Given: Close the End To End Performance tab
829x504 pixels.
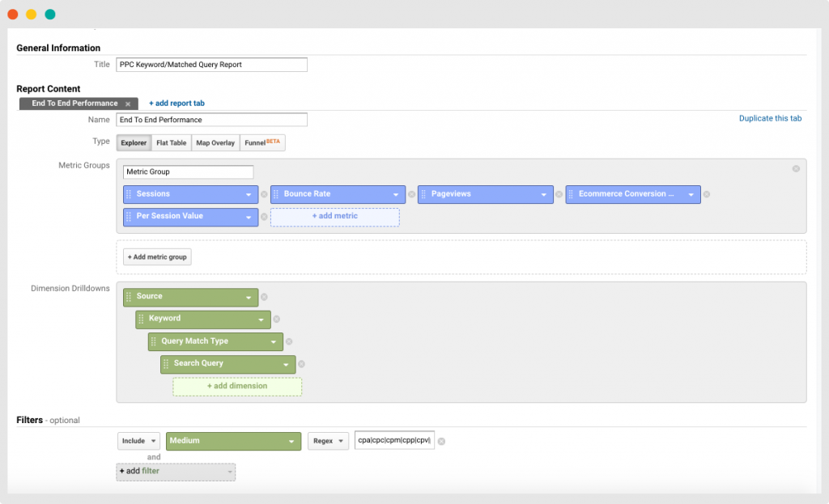Looking at the screenshot, I should pos(128,104).
